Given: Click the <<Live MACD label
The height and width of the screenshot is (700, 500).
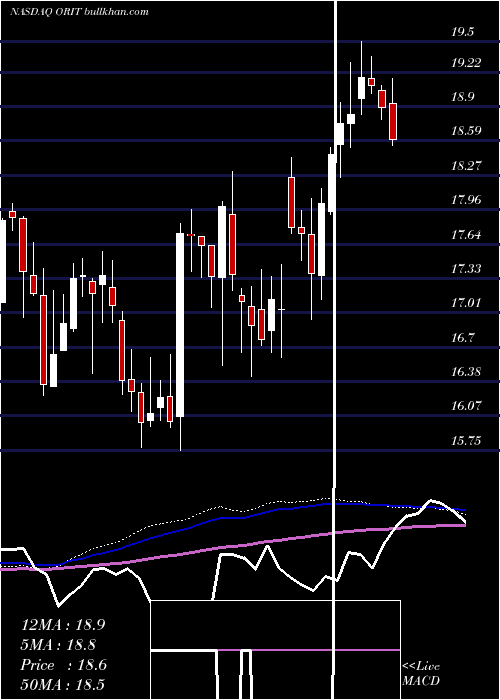Looking at the screenshot, I should (x=421, y=673).
